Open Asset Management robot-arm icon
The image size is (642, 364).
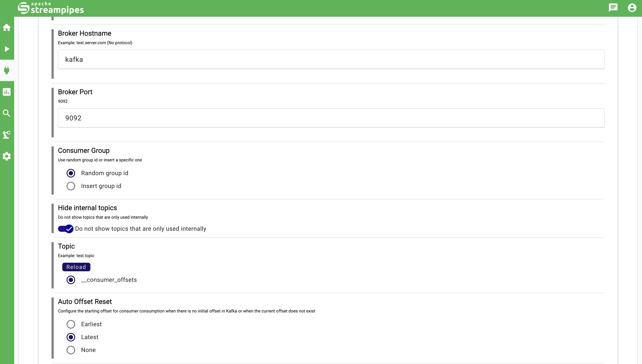[x=7, y=135]
